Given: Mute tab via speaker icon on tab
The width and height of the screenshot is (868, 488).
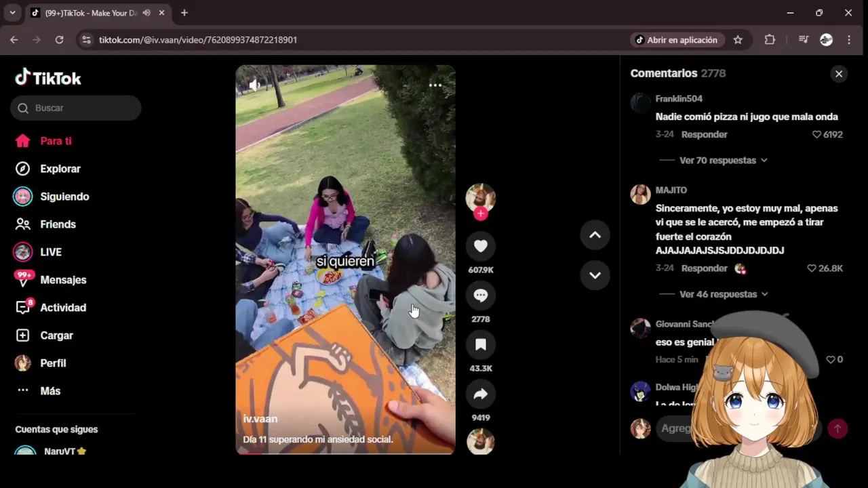Looking at the screenshot, I should (x=146, y=13).
